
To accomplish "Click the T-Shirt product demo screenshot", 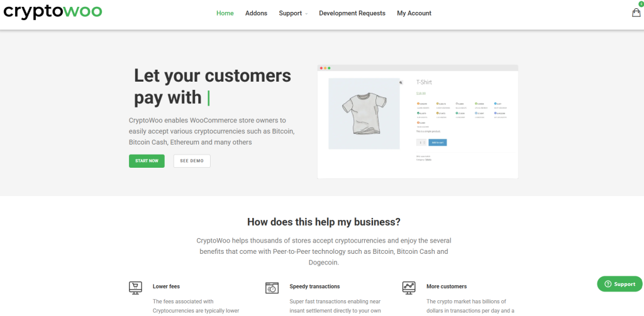I will 418,122.
